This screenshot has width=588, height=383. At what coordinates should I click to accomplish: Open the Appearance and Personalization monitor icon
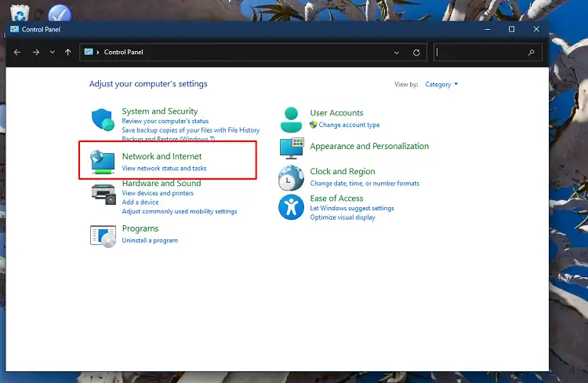[292, 148]
